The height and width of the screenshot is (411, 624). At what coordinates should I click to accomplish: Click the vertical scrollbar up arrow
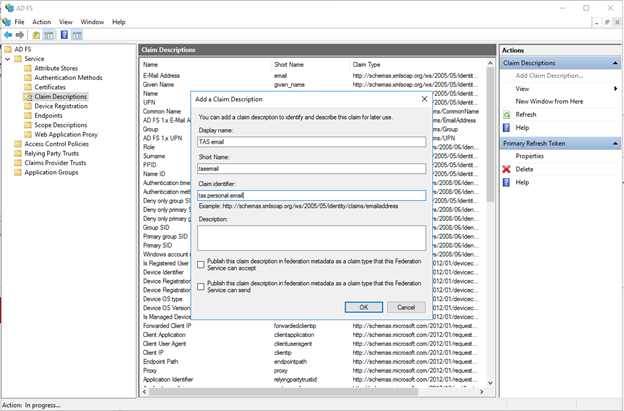490,64
